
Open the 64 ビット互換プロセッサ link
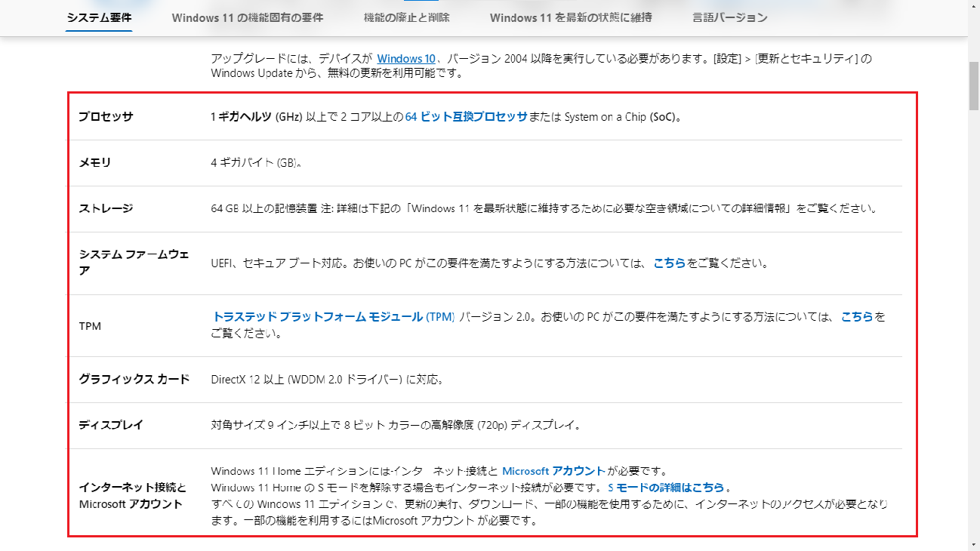(466, 117)
